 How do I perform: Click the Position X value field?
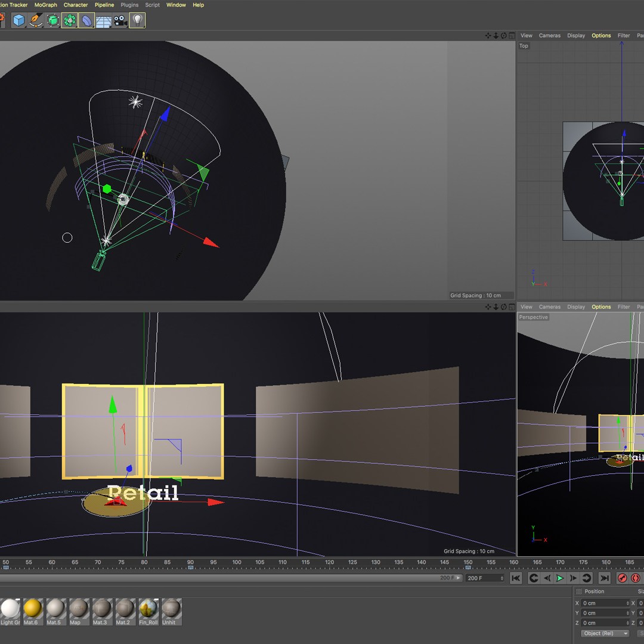[x=604, y=603]
